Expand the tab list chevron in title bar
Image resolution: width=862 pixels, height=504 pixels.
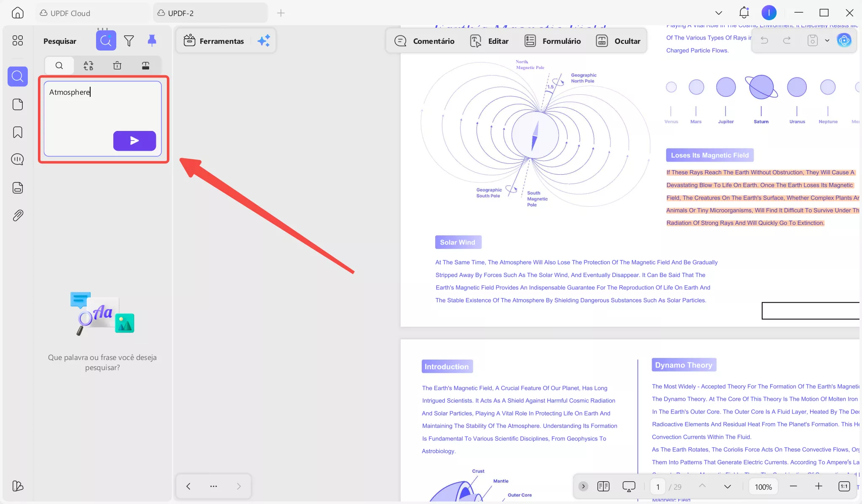pos(719,13)
